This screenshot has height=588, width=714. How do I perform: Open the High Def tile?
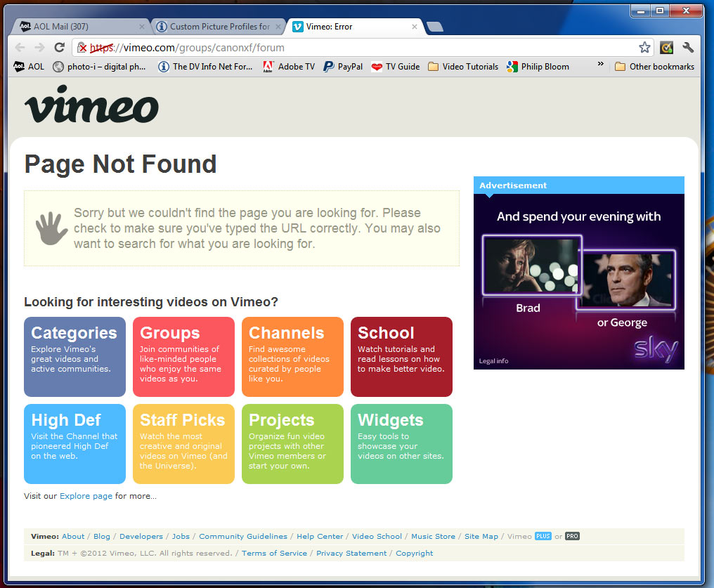[74, 444]
